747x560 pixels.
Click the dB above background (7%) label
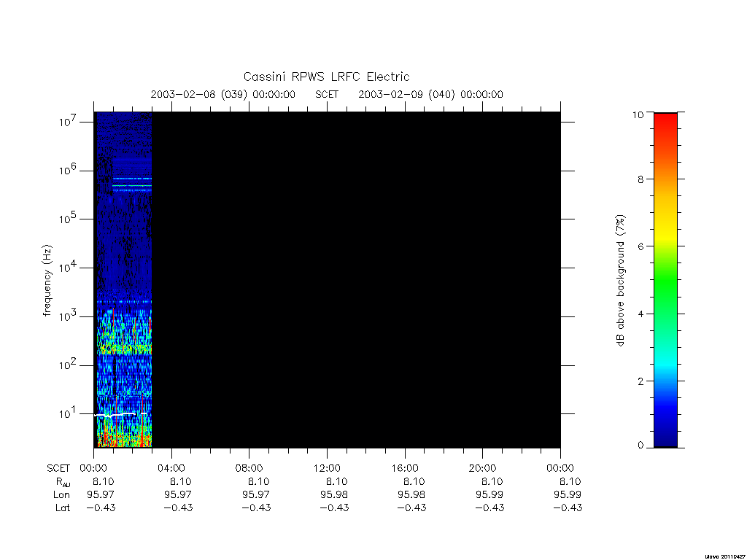(620, 281)
